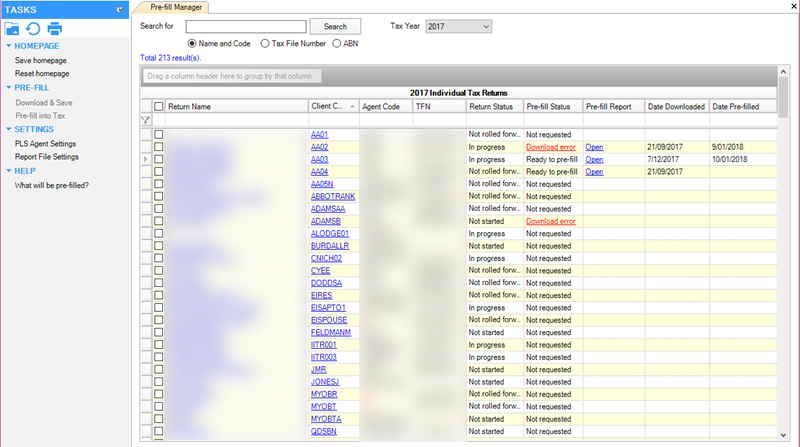The width and height of the screenshot is (800, 447).
Task: Select the ABN search option
Action: click(x=337, y=44)
